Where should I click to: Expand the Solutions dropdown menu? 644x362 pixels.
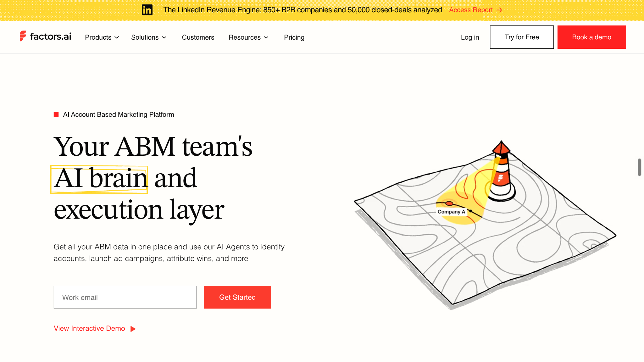tap(149, 37)
